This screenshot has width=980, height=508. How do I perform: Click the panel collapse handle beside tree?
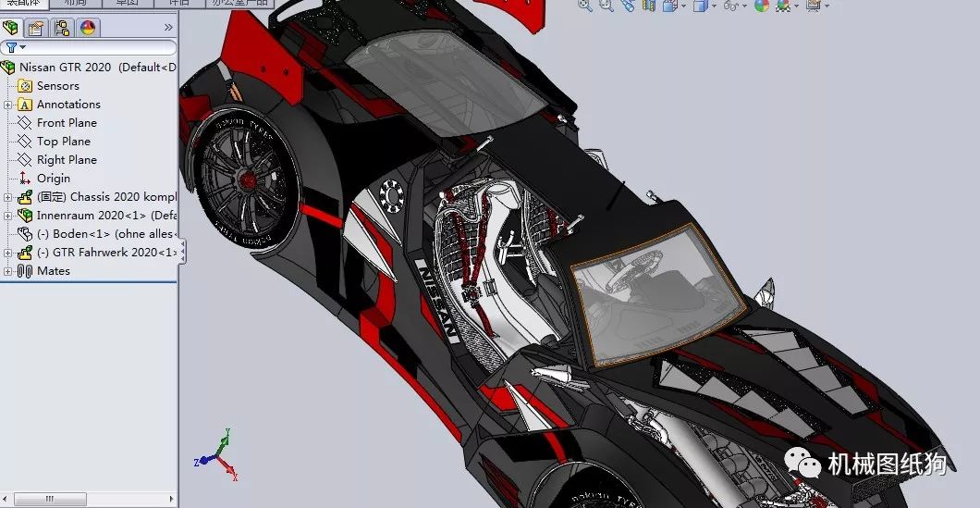[x=182, y=252]
